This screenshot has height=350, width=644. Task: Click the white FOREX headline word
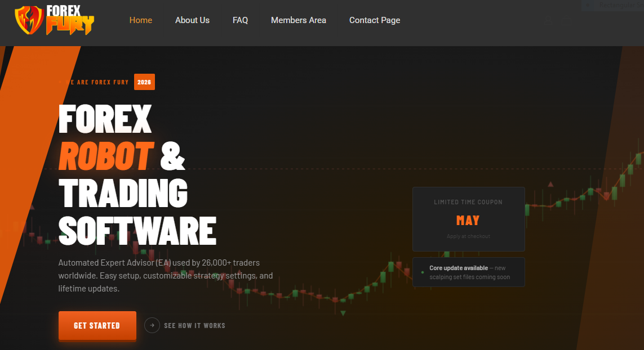coord(105,119)
